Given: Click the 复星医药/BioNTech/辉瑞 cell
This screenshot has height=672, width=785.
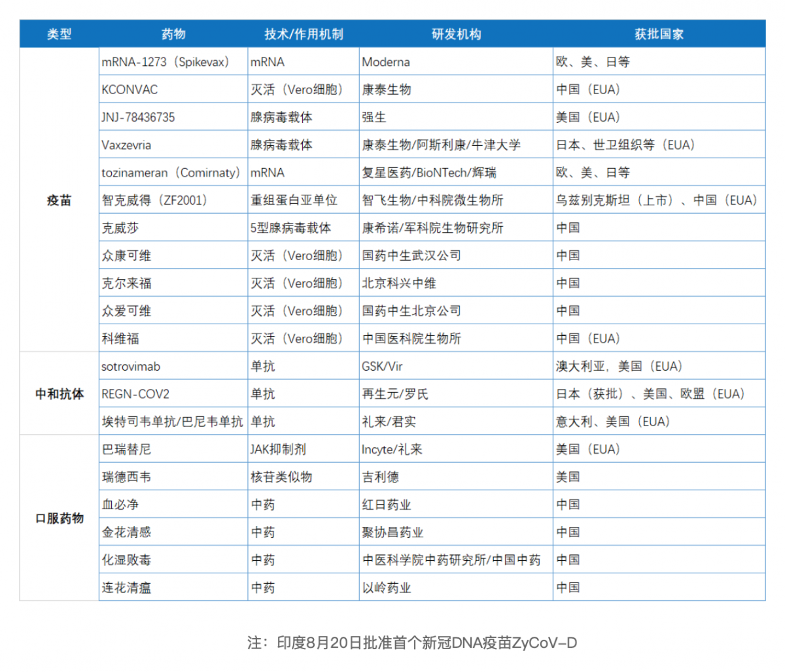Looking at the screenshot, I should coord(456,173).
